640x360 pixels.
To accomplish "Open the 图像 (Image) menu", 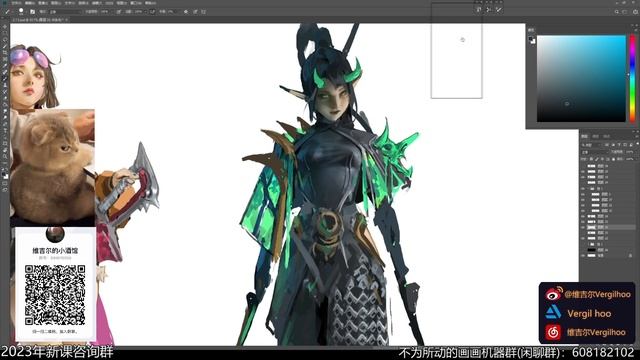I will [x=43, y=3].
